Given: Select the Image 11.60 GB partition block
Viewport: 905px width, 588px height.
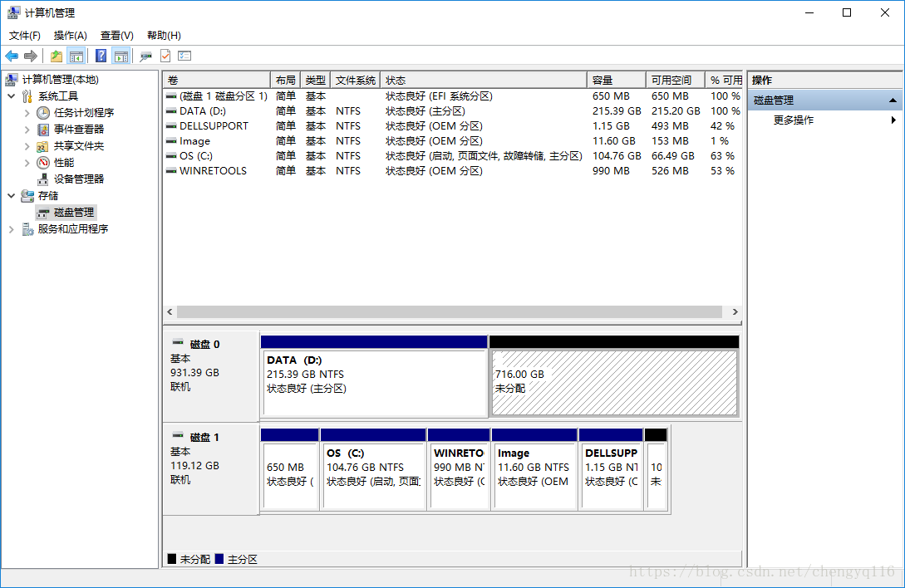Looking at the screenshot, I should [x=534, y=469].
